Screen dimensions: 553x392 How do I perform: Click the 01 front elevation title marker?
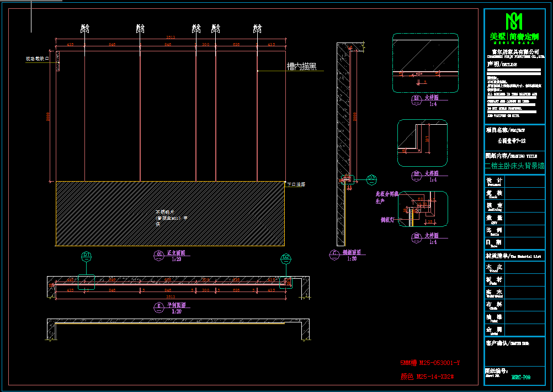(158, 254)
